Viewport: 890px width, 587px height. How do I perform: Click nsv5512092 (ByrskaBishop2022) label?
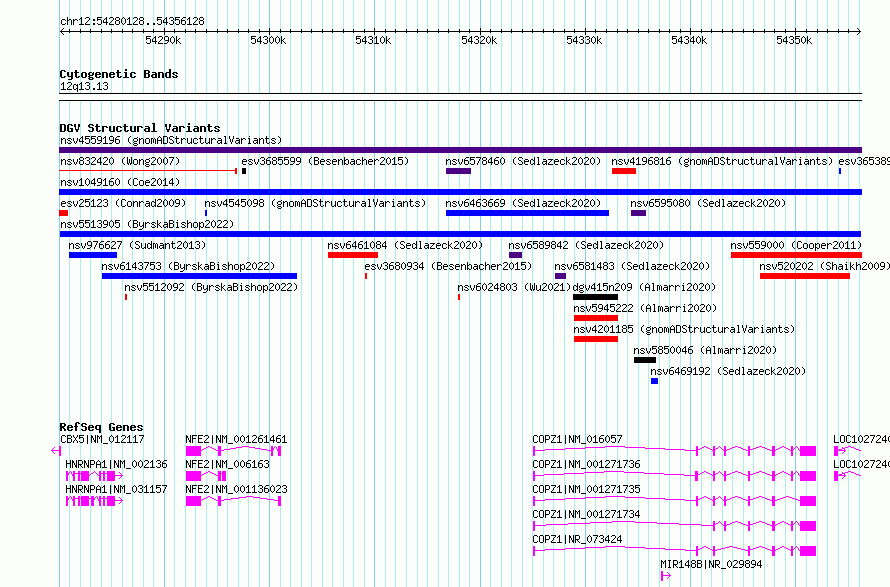[211, 287]
